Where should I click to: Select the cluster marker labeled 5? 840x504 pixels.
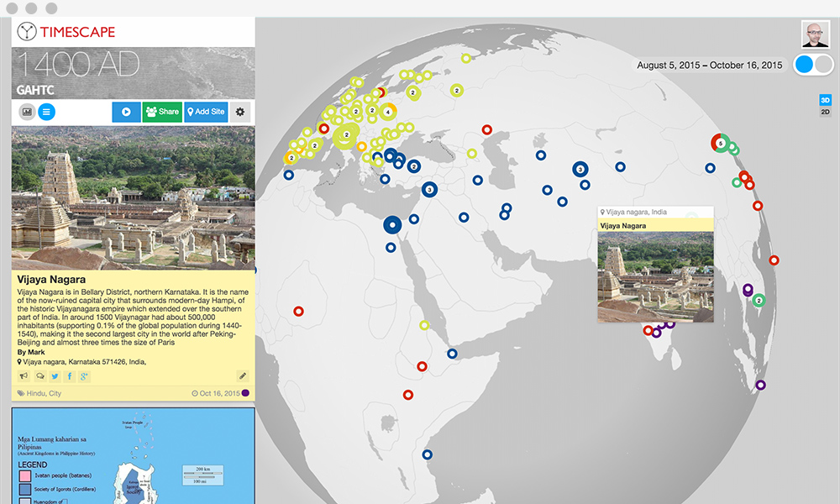(x=721, y=143)
